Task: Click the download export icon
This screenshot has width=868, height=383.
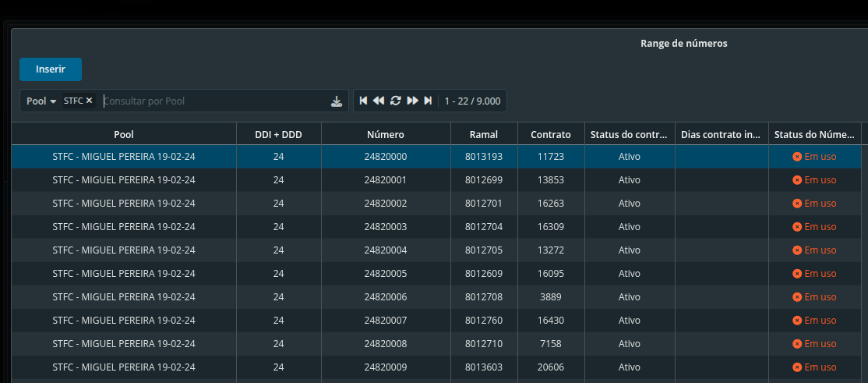Action: point(337,101)
